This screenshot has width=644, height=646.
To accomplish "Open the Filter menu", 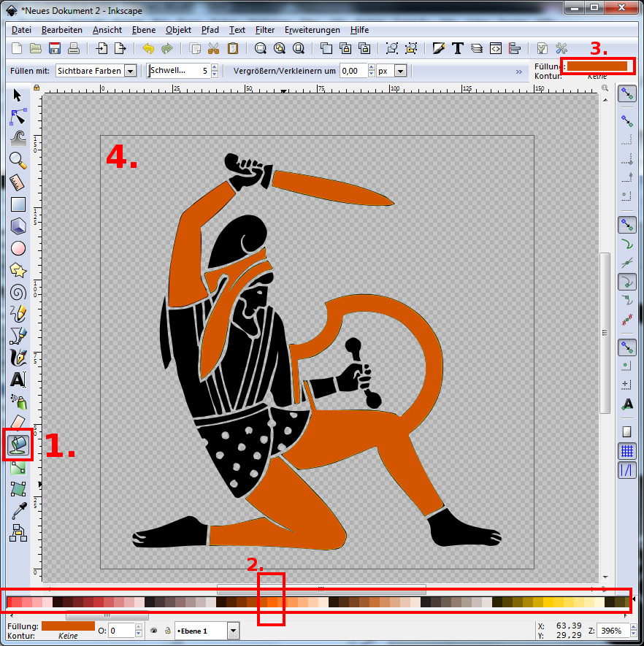I will tap(265, 30).
